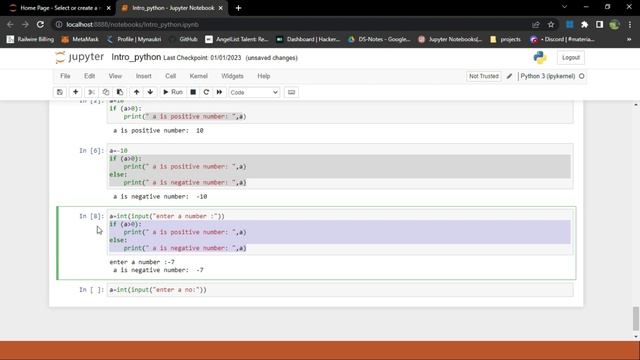Viewport: 640px width, 360px height.
Task: Open the browser extensions puzzle icon
Action: (x=584, y=24)
